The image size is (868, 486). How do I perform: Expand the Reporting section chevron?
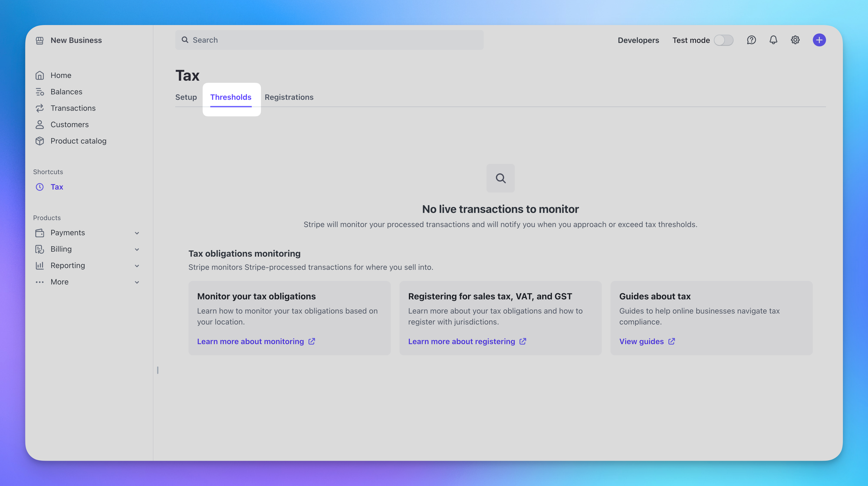137,266
